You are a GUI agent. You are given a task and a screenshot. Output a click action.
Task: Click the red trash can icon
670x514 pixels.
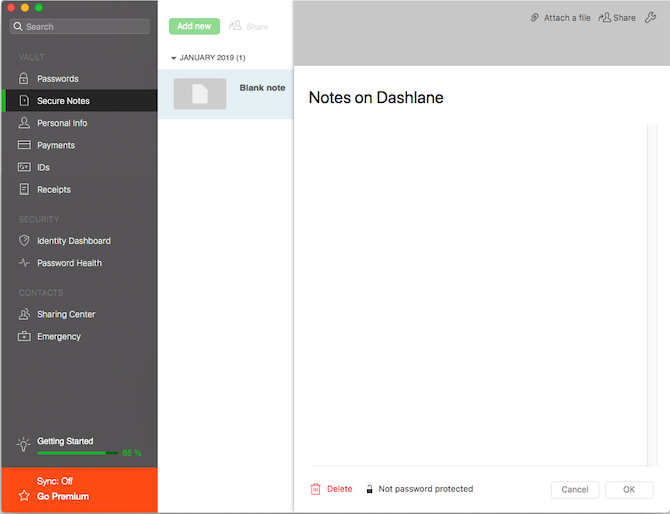[315, 489]
